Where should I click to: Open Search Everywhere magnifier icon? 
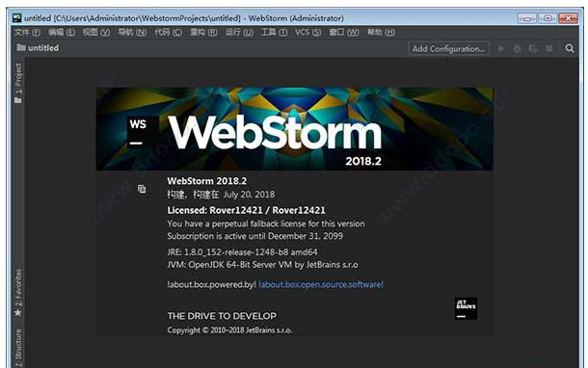pyautogui.click(x=570, y=48)
